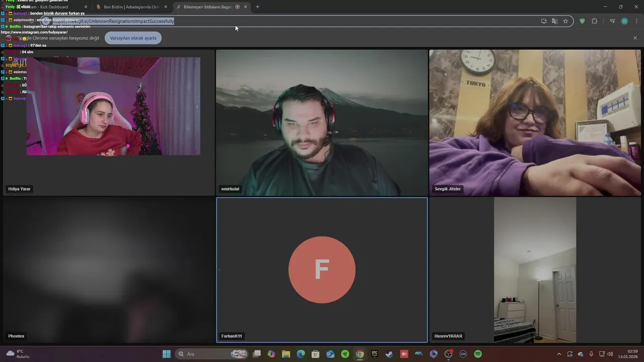
Task: Open Microsoft Store from the taskbar
Action: (316, 354)
